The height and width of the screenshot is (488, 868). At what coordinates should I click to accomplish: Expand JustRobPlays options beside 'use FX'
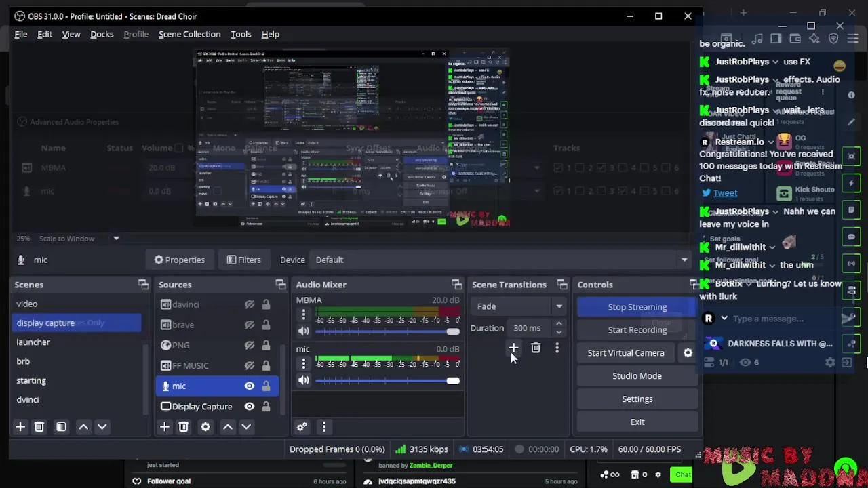775,62
